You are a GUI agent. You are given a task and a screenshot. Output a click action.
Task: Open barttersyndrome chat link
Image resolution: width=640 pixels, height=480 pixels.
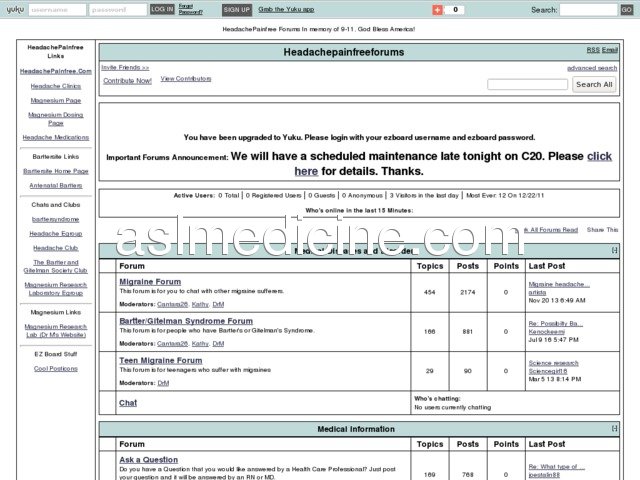[x=56, y=219]
